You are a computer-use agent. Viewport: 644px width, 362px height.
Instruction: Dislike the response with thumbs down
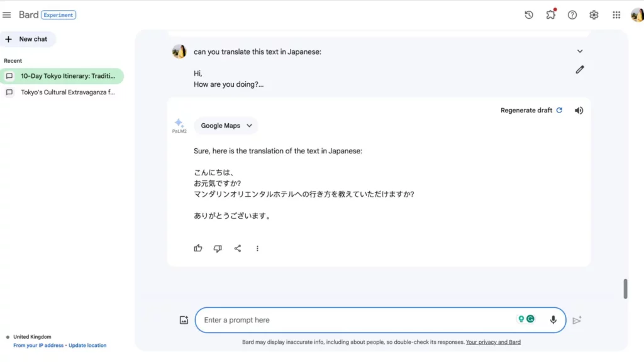tap(218, 248)
